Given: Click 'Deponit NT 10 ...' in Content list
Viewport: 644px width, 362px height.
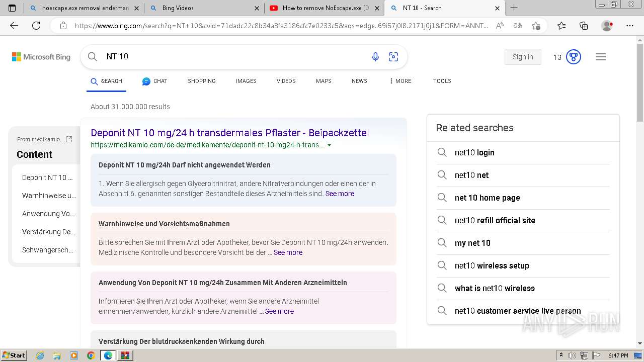Looking at the screenshot, I should coord(47,177).
